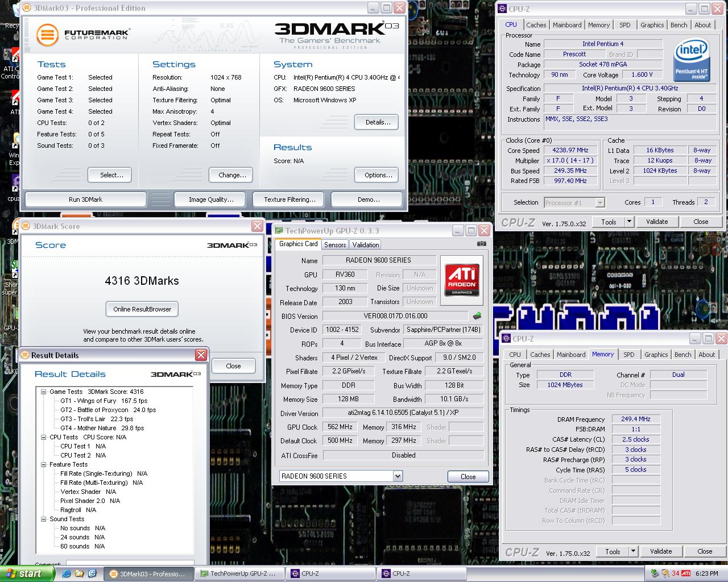Click the 3DMark Score window icon

pyautogui.click(x=26, y=226)
